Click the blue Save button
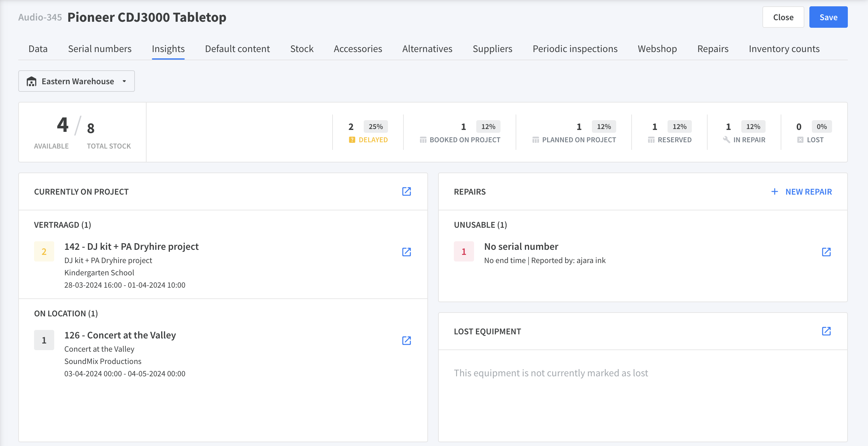This screenshot has height=446, width=868. click(828, 17)
